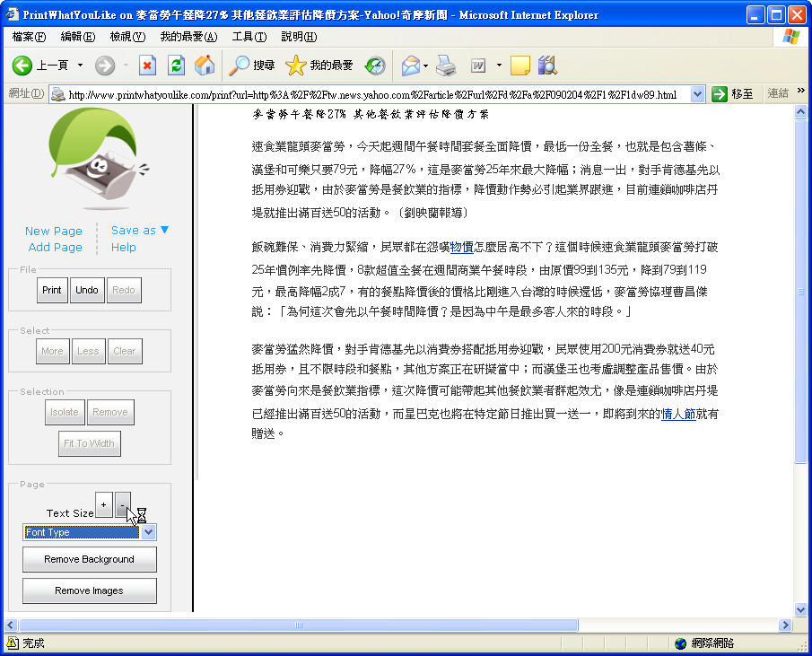This screenshot has height=656, width=812.
Task: Open the Font Type dropdown
Action: click(149, 532)
